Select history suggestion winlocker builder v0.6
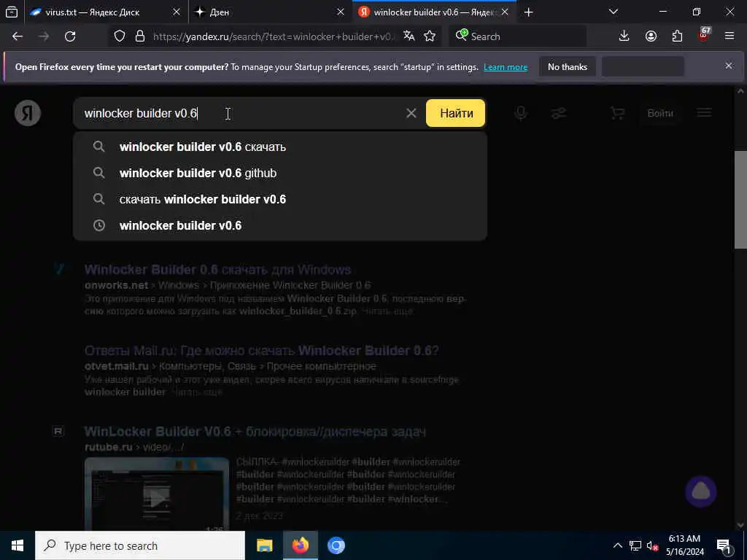Viewport: 747px width, 560px height. pos(280,225)
